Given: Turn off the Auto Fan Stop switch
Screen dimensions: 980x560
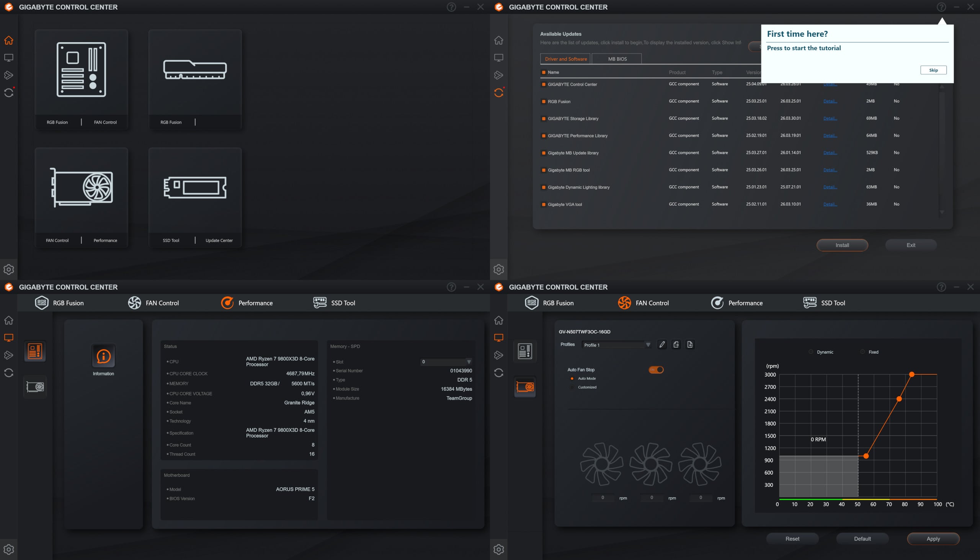Looking at the screenshot, I should 656,370.
